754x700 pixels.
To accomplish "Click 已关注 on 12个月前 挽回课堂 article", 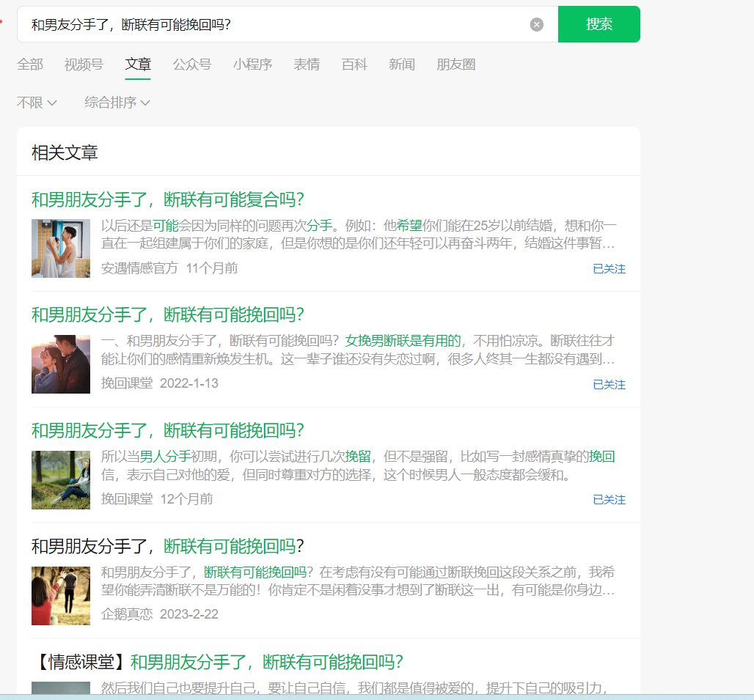I will click(609, 500).
